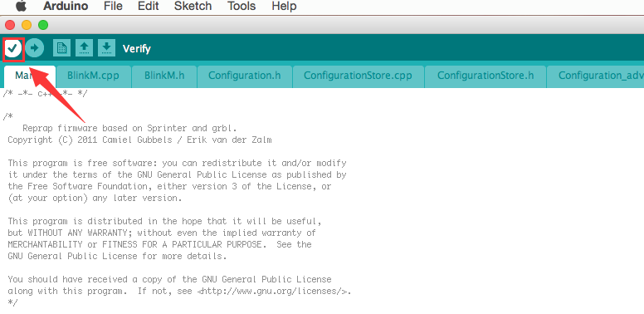The height and width of the screenshot is (314, 644).
Task: Click 'it under the terms of the GNU' line
Action: pos(177,174)
